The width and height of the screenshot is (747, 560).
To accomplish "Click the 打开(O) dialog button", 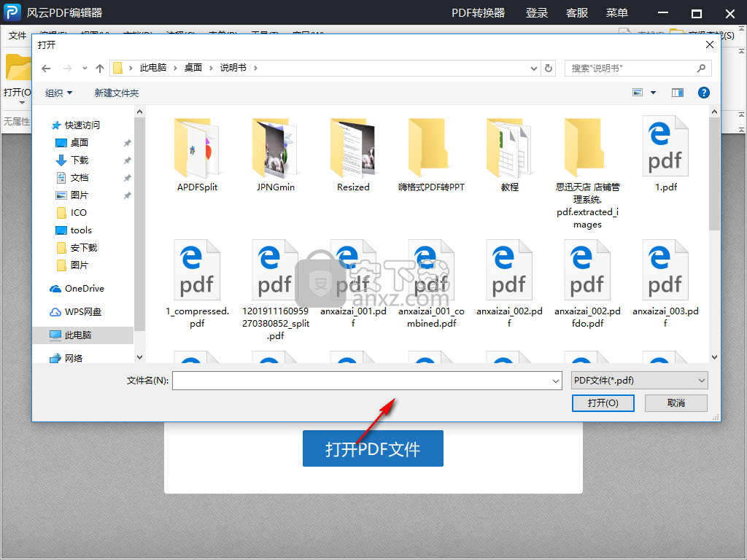I will tap(603, 403).
